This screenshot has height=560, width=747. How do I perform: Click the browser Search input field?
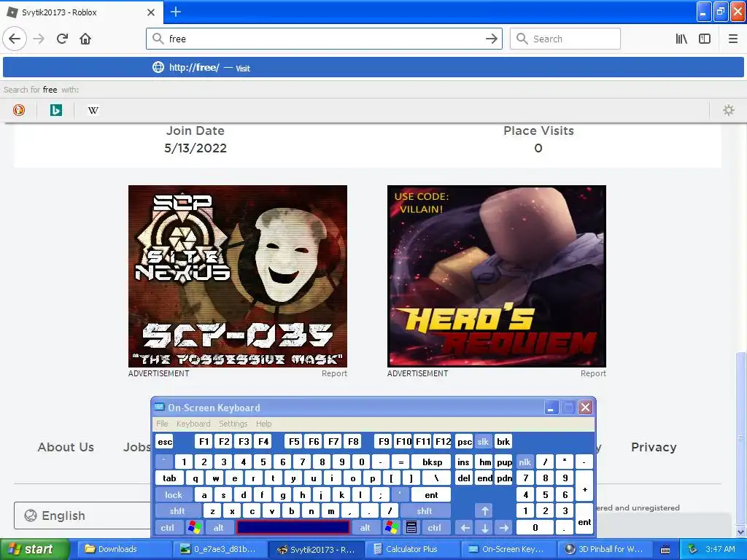point(565,39)
